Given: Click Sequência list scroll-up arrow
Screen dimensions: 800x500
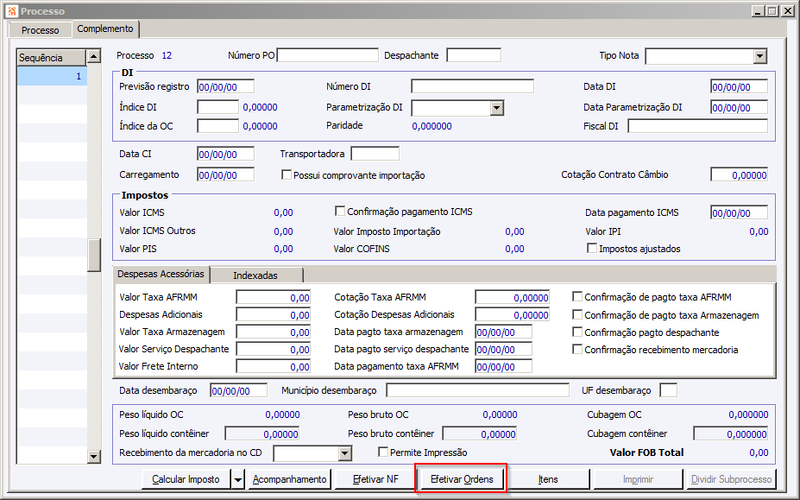Looking at the screenshot, I should pos(94,56).
